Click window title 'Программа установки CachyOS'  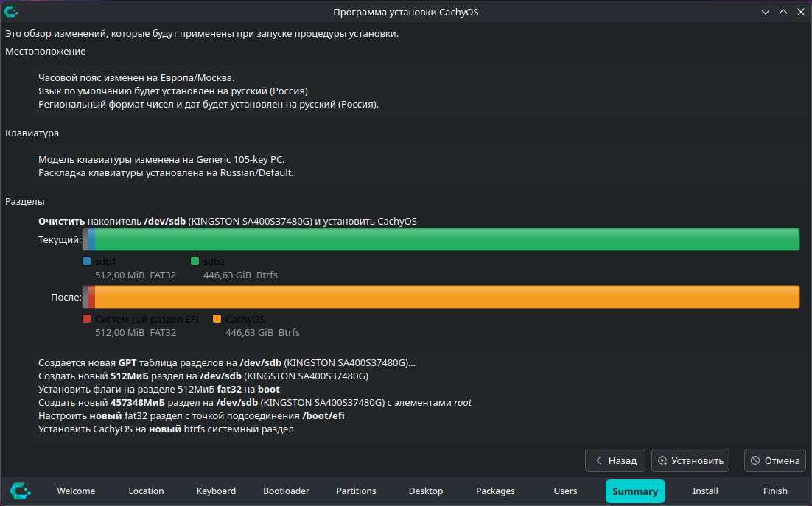(406, 12)
